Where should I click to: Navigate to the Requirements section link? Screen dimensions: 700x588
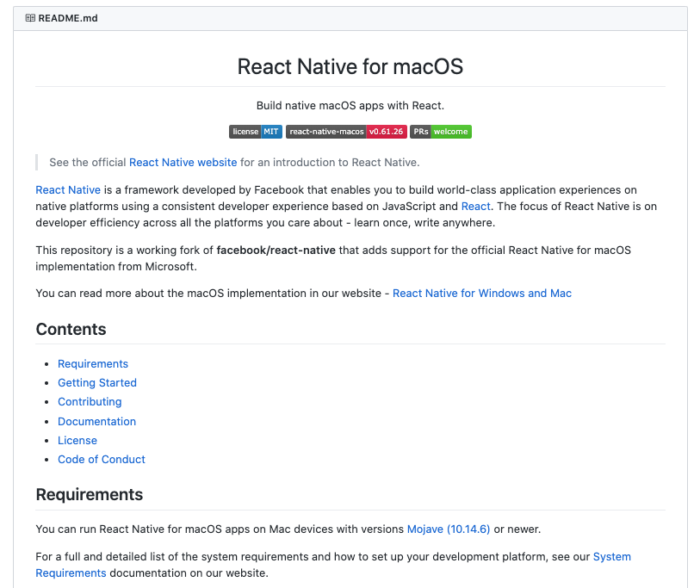coord(92,363)
